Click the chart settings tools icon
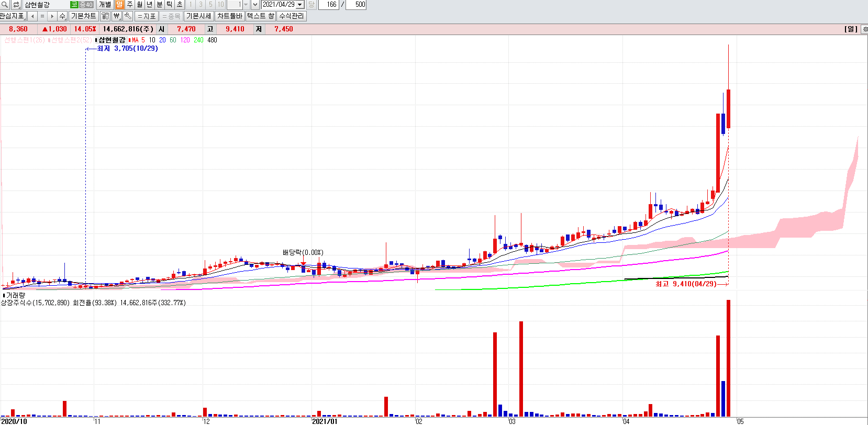The image size is (868, 425). pyautogui.click(x=105, y=16)
